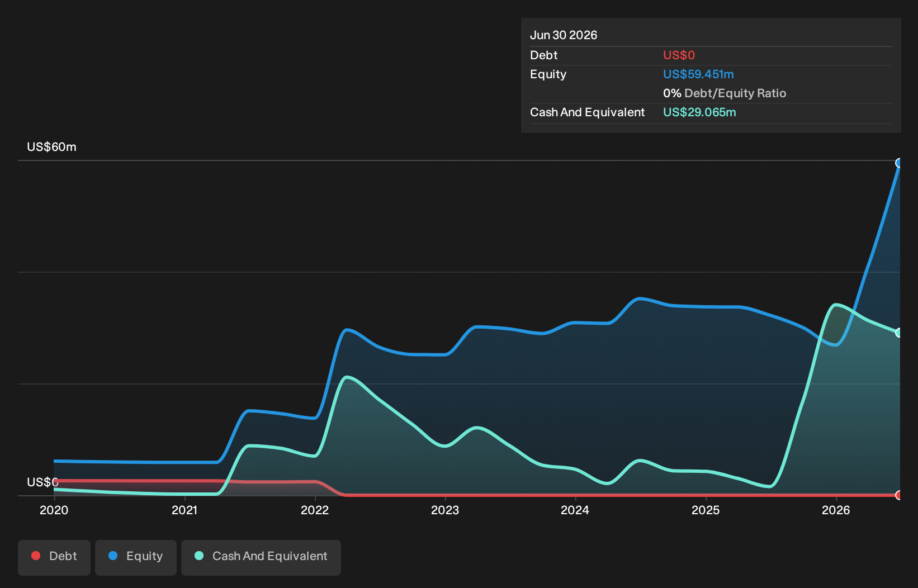Click the 2020 x-axis label
918x588 pixels.
click(x=54, y=510)
